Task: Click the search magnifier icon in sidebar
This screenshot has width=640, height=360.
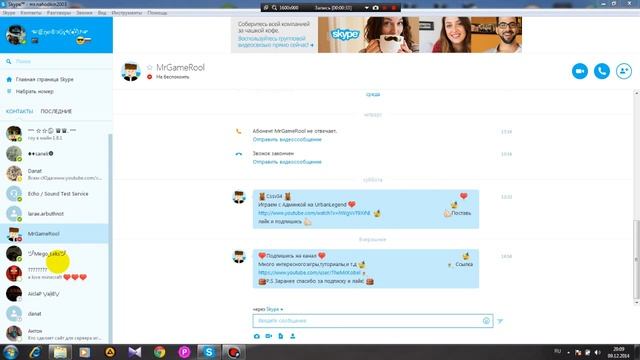Action: (x=9, y=61)
